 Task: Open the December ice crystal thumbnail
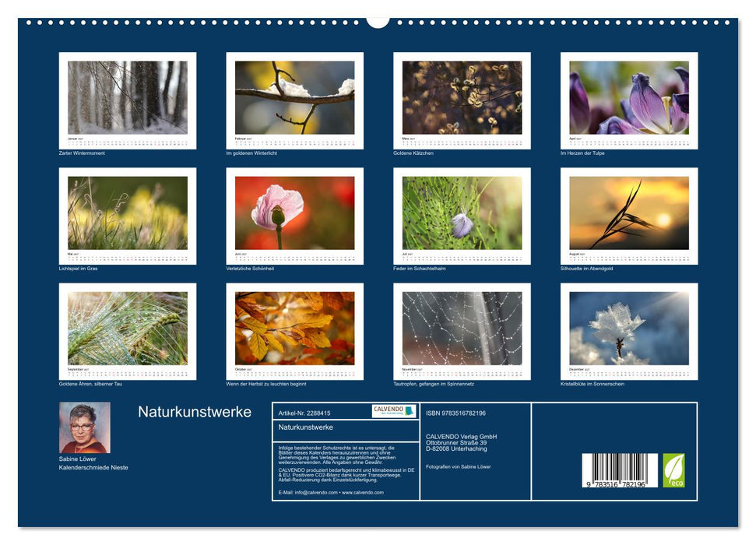(x=629, y=332)
